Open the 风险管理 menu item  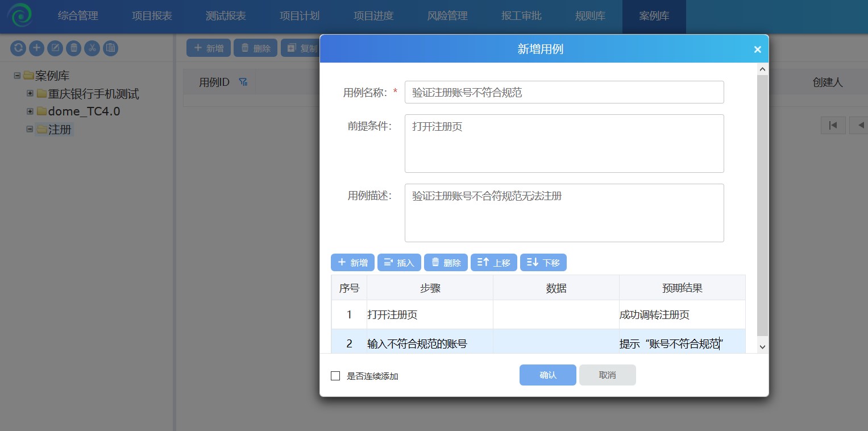[448, 16]
